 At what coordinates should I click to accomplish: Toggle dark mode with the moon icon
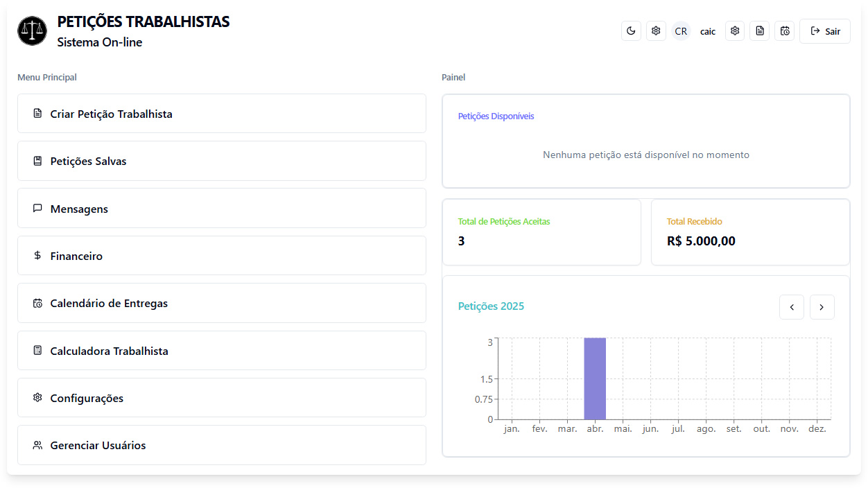click(631, 31)
